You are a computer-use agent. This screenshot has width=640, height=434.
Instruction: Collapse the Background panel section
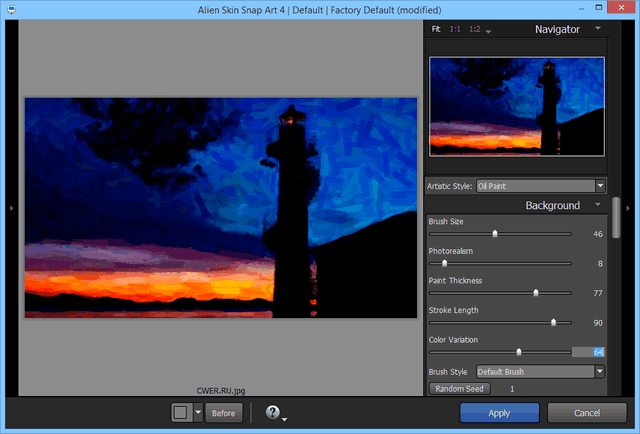598,205
